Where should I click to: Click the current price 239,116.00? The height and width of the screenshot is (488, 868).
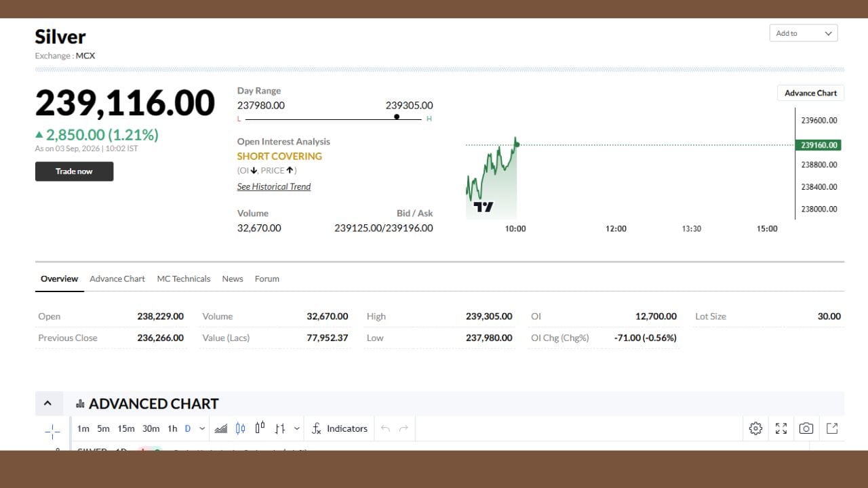pyautogui.click(x=125, y=103)
